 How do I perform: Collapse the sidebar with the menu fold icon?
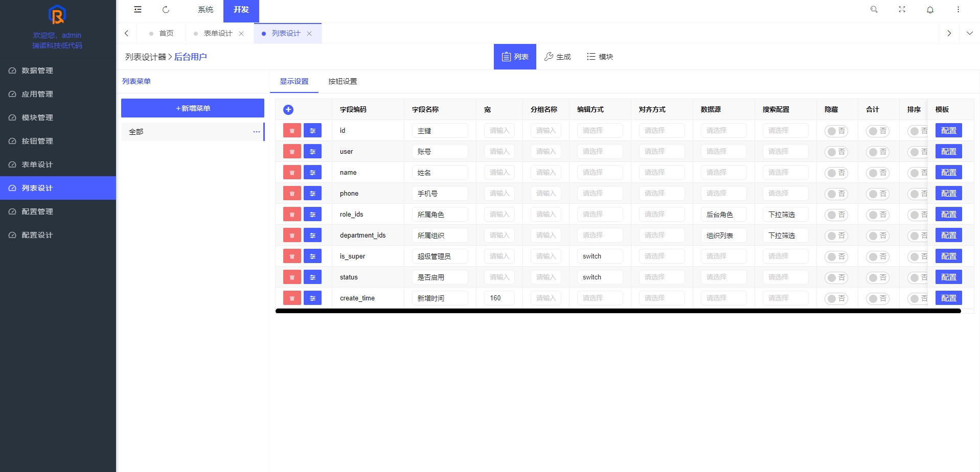(138, 10)
